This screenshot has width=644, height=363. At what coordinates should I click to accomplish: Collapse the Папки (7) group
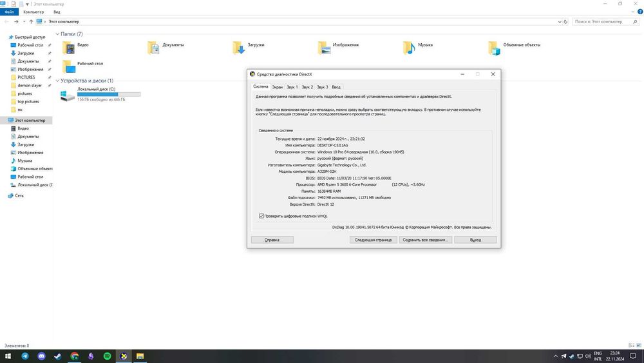click(57, 34)
